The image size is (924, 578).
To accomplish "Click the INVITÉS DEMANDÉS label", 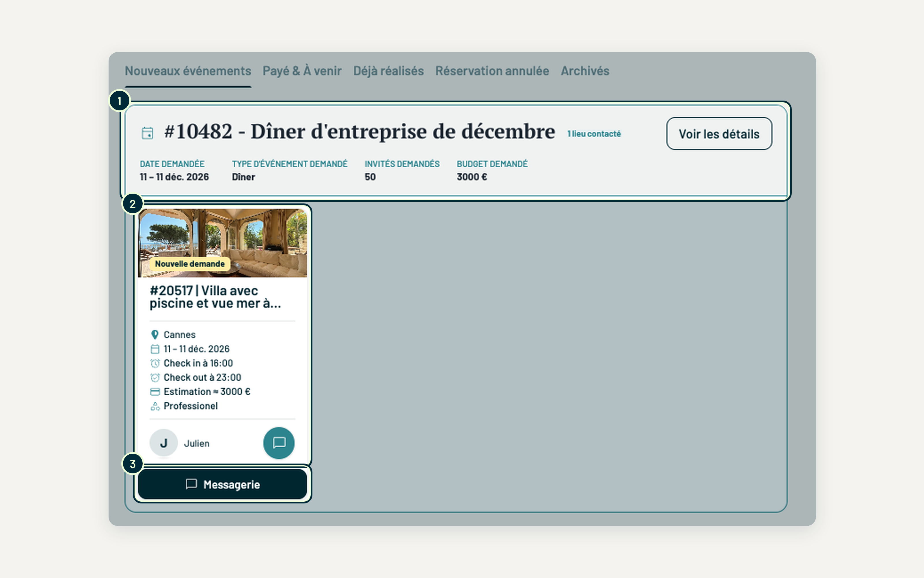I will 402,164.
